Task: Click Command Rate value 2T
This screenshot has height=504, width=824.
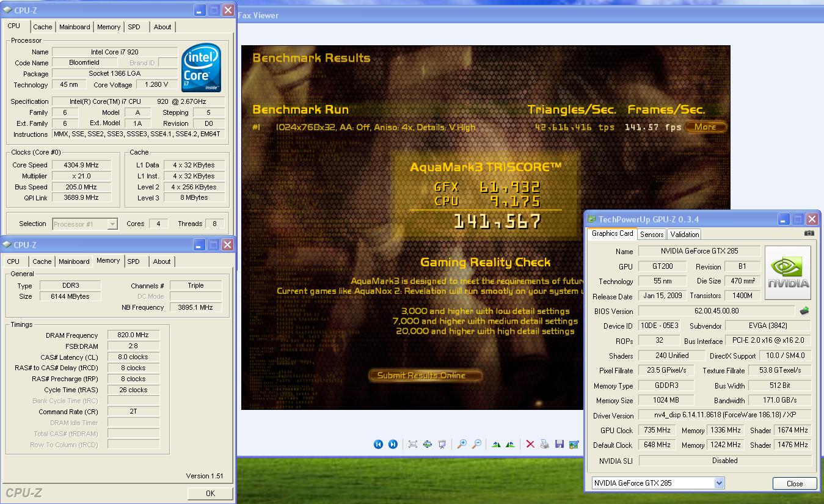Action: [134, 412]
